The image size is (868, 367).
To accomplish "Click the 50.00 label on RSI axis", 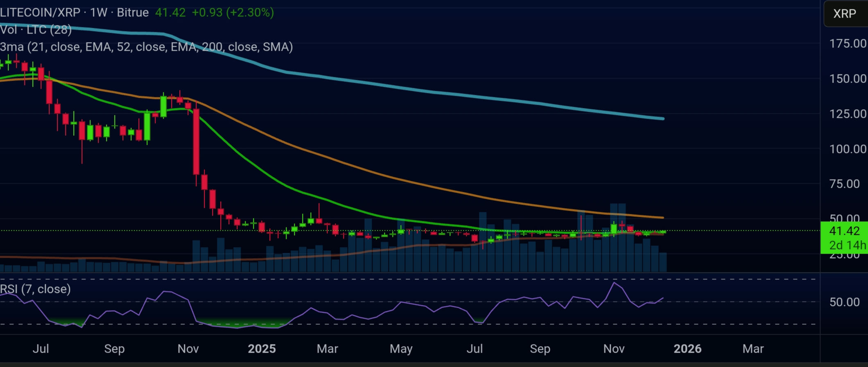I will tap(845, 302).
